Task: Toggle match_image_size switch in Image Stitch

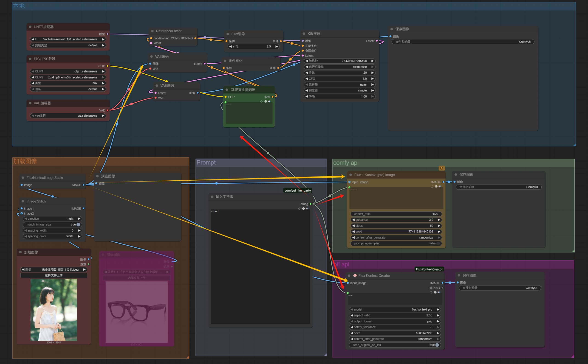Action: coord(78,224)
